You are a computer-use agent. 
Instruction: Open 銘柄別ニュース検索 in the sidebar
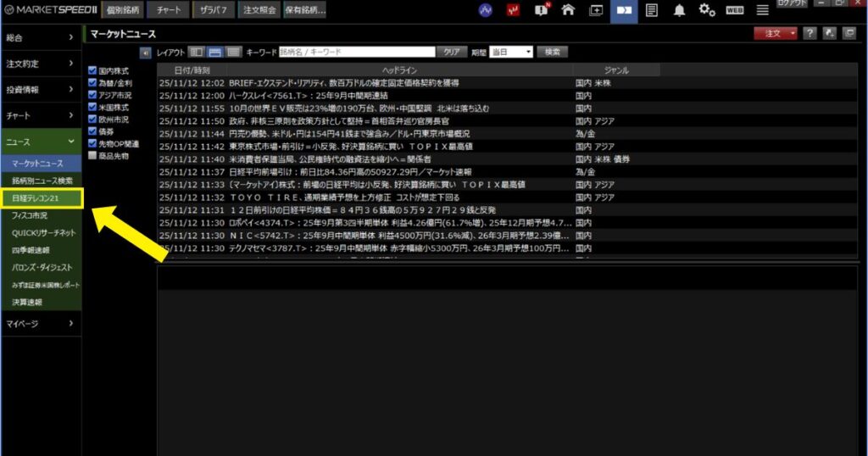pyautogui.click(x=41, y=181)
